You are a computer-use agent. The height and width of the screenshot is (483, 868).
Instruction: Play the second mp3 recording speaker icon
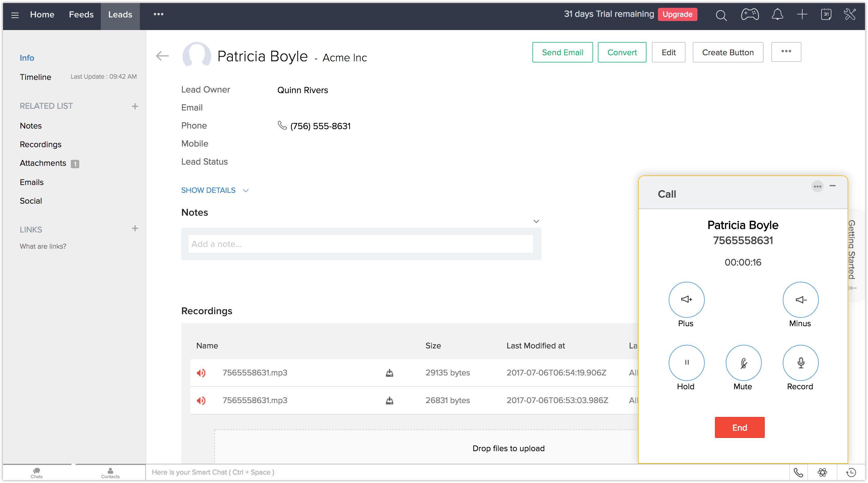(201, 400)
